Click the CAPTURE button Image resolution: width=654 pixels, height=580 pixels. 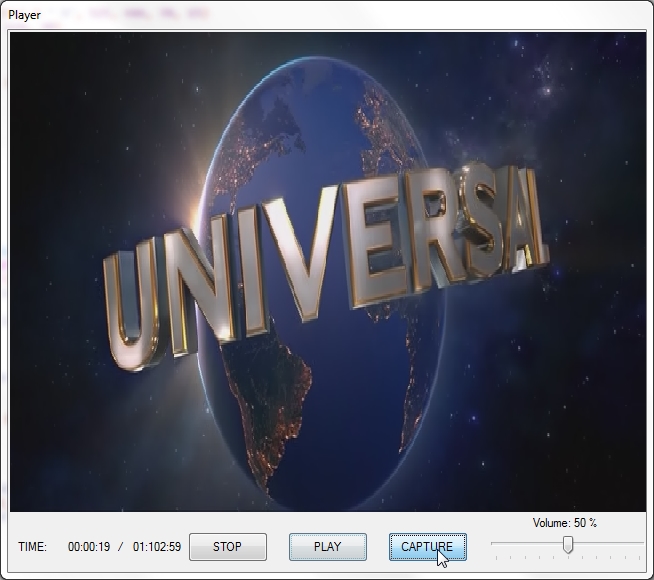(428, 547)
